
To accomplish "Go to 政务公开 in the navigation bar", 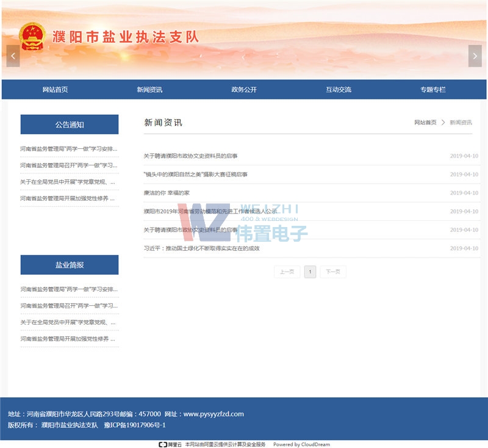I will (244, 90).
